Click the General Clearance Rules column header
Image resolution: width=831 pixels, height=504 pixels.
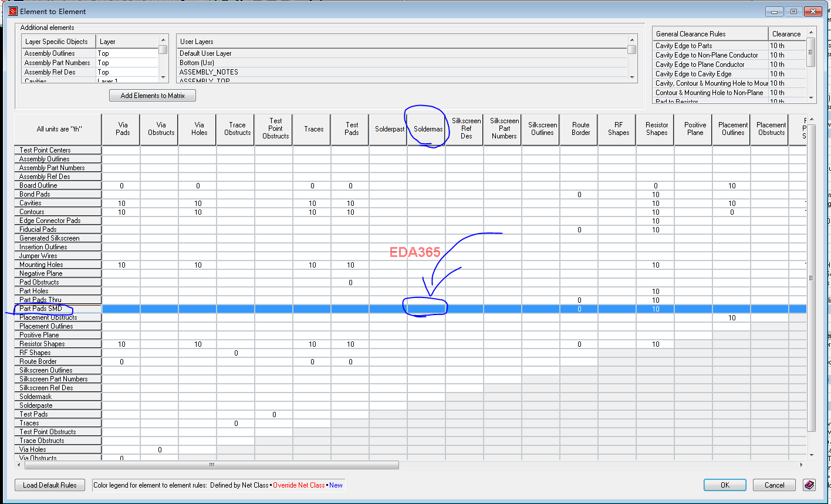click(x=710, y=34)
